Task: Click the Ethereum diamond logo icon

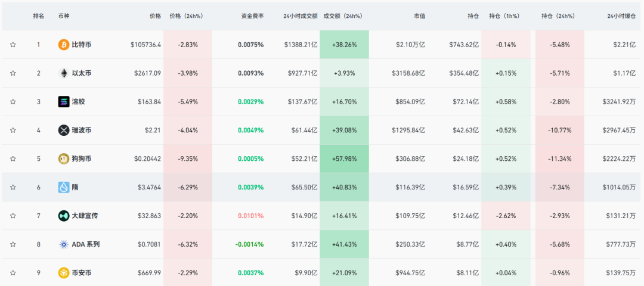Action: click(x=64, y=73)
